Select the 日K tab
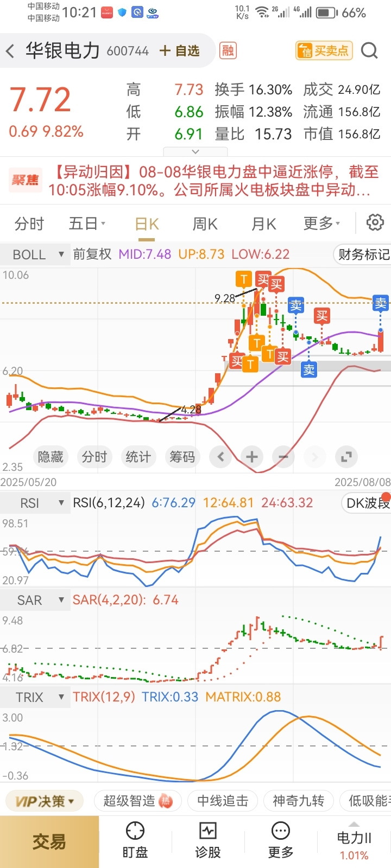The width and height of the screenshot is (391, 868). click(147, 224)
